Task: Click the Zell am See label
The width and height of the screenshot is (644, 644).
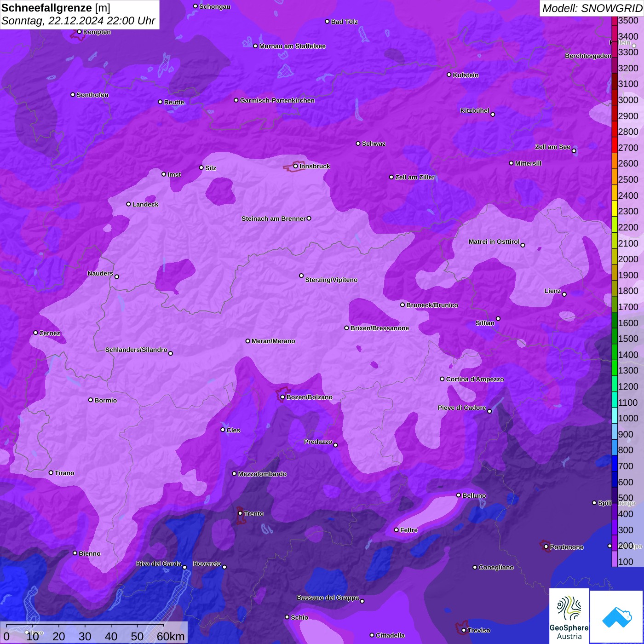Action: point(552,147)
